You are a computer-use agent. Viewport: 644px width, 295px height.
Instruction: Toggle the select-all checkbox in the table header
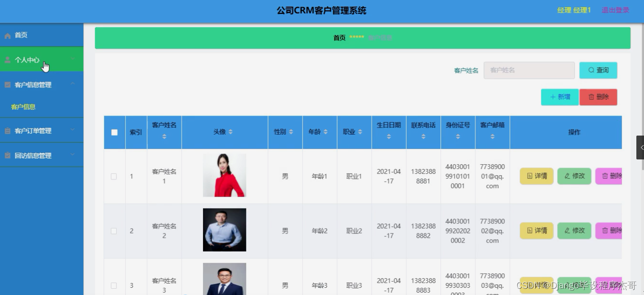(x=114, y=132)
